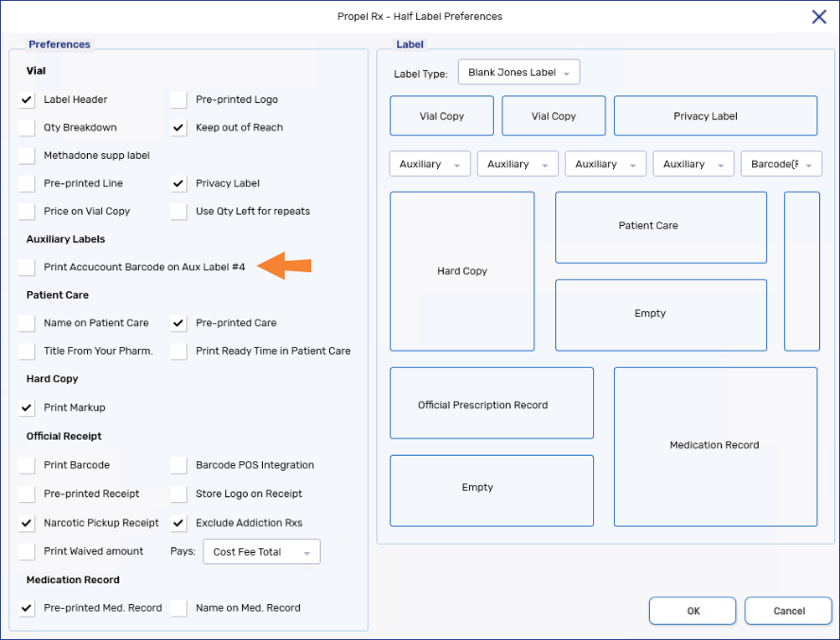Open the first Auxiliary dropdown
The image size is (840, 640).
(x=429, y=164)
